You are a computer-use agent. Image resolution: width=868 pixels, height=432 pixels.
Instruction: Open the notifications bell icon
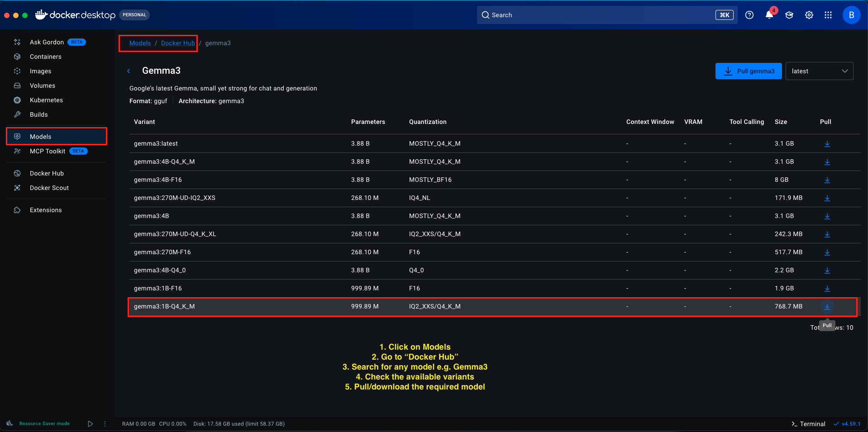769,15
